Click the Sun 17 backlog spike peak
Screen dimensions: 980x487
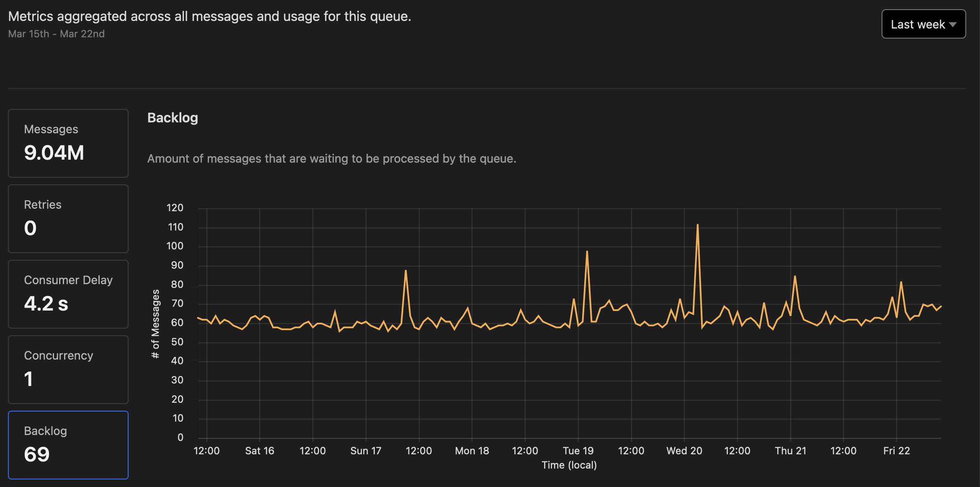[x=405, y=271]
